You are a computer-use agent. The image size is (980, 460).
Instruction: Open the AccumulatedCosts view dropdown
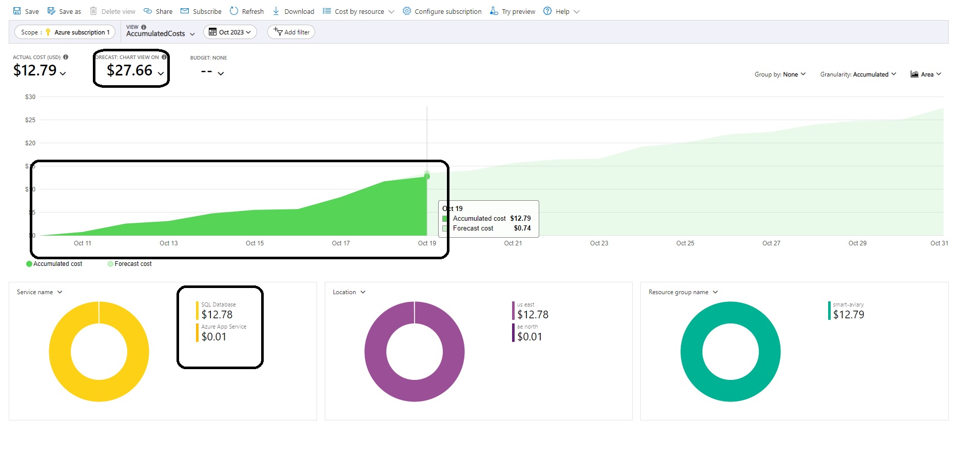point(161,33)
